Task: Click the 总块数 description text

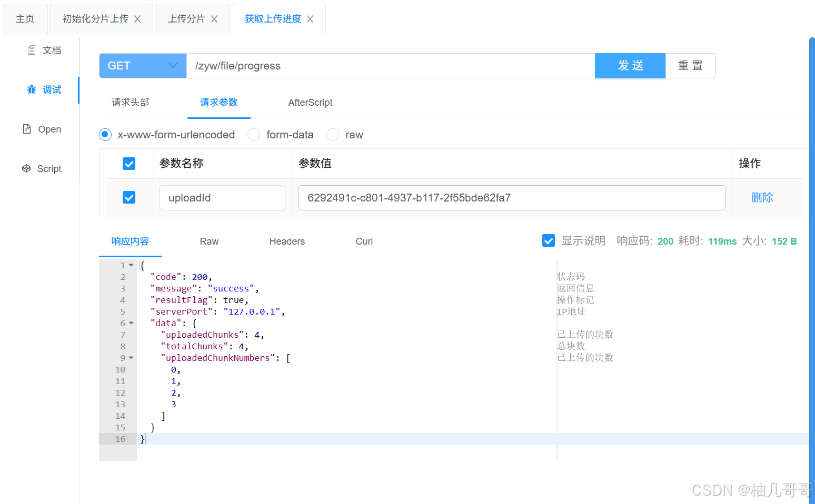Action: click(571, 346)
